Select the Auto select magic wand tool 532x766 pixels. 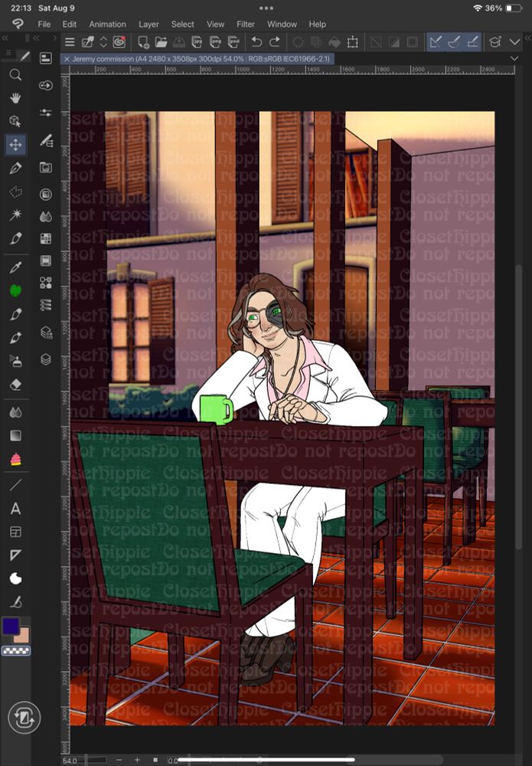15,214
